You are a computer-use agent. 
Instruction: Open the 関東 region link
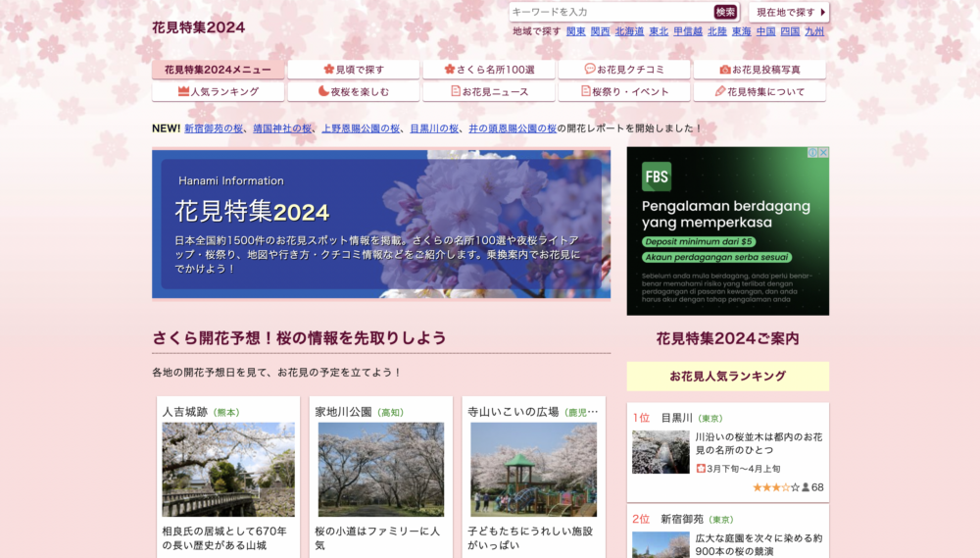pos(575,31)
